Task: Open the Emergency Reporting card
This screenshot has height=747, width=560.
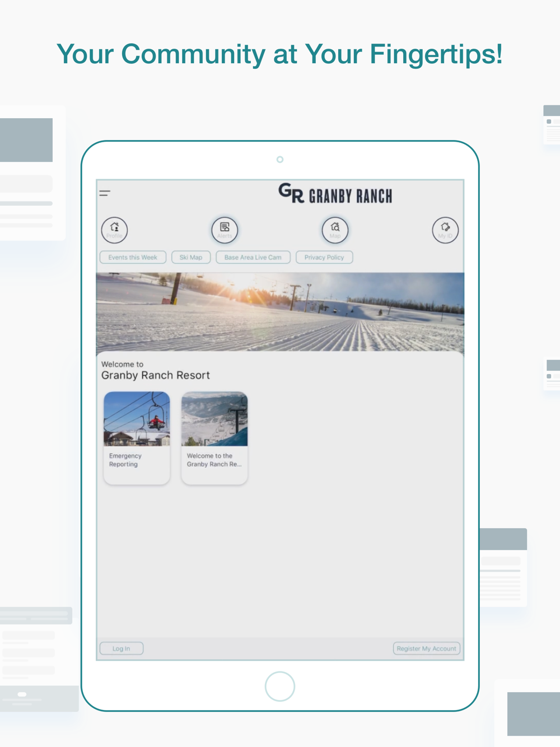Action: click(x=137, y=438)
